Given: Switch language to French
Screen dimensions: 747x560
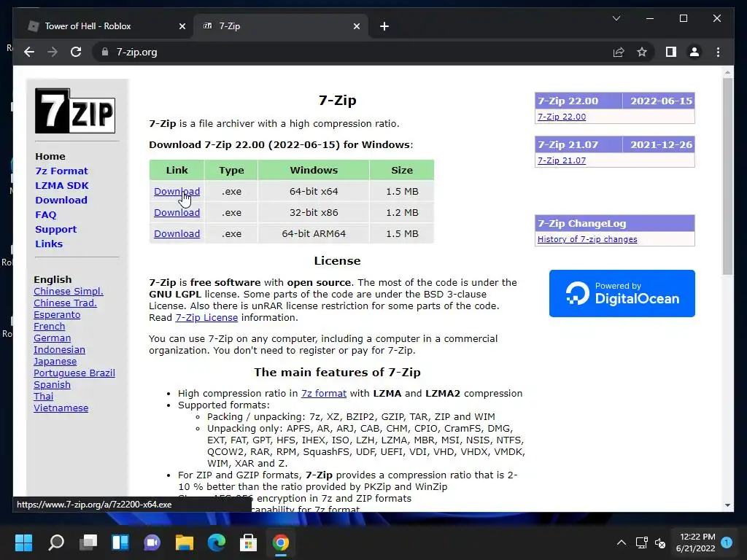Looking at the screenshot, I should tap(49, 326).
